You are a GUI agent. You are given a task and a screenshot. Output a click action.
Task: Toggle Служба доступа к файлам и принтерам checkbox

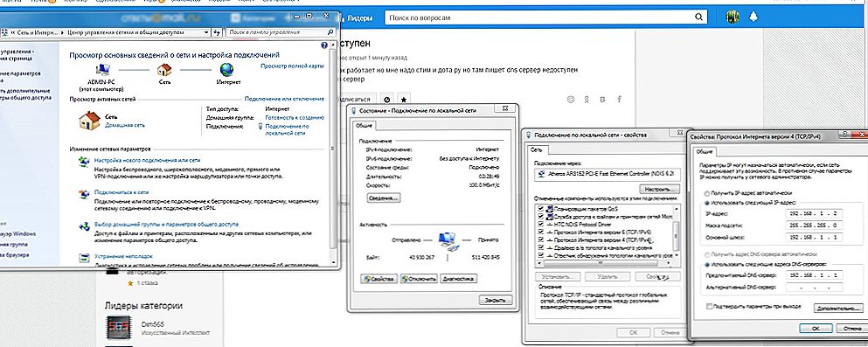pyautogui.click(x=540, y=217)
